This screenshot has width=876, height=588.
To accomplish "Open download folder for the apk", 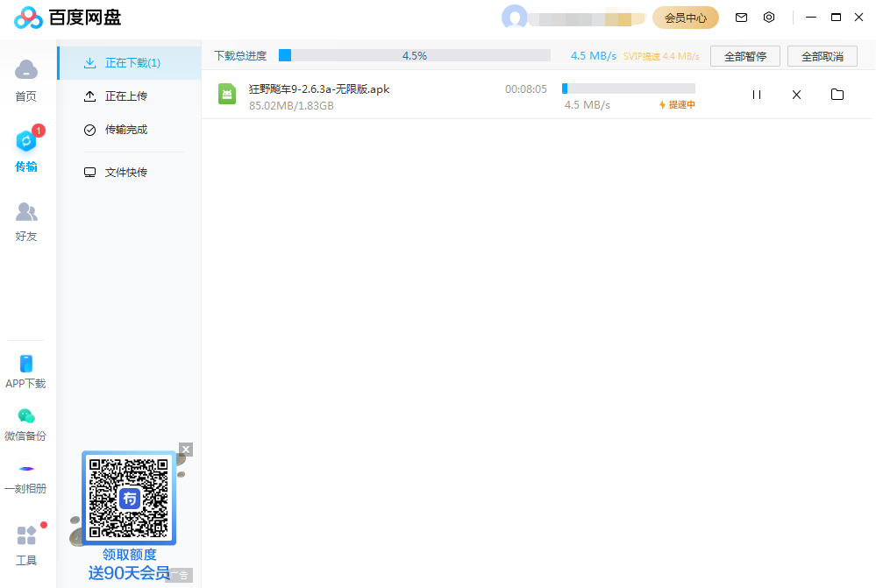I will tap(837, 95).
